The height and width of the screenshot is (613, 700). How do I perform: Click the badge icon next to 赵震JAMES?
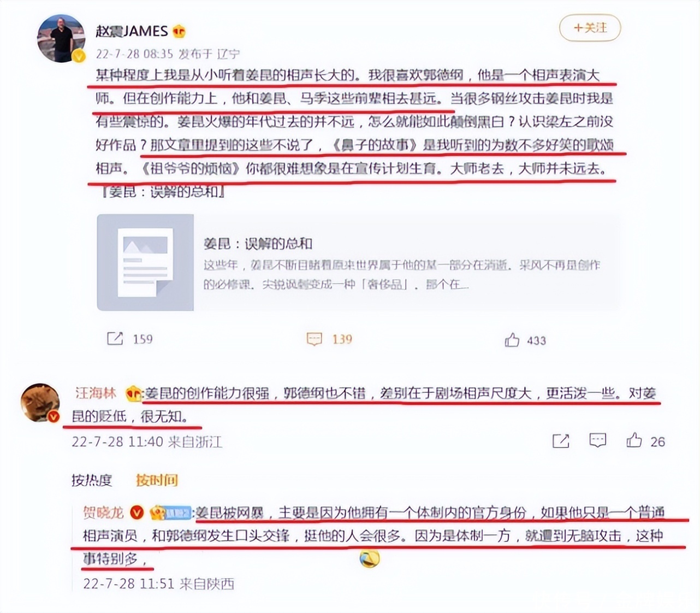(x=179, y=32)
